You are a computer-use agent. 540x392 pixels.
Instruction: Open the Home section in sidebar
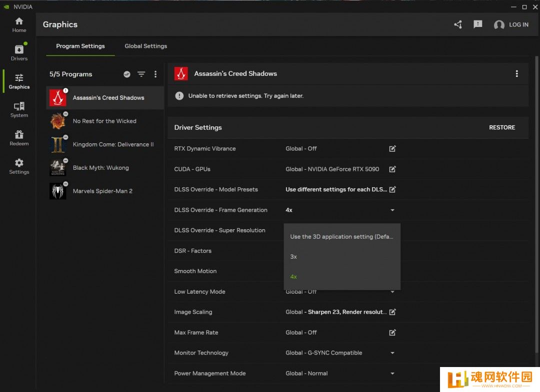pos(19,25)
